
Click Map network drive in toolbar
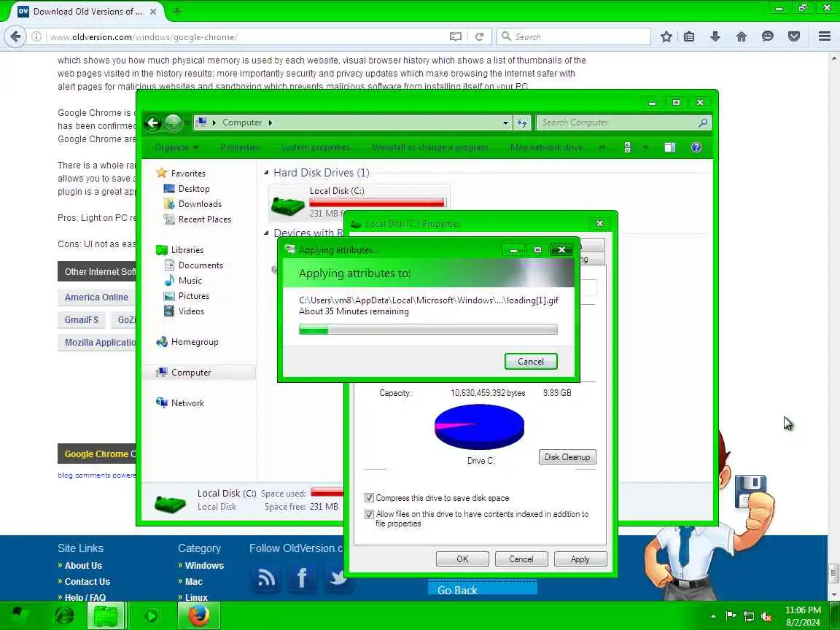tap(546, 147)
